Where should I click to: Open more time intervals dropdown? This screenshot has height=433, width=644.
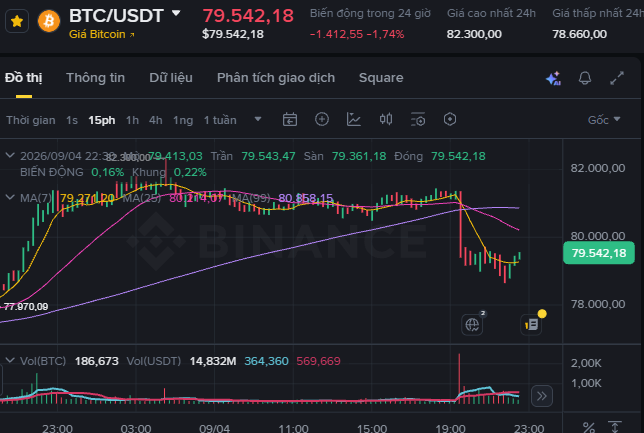coord(258,119)
